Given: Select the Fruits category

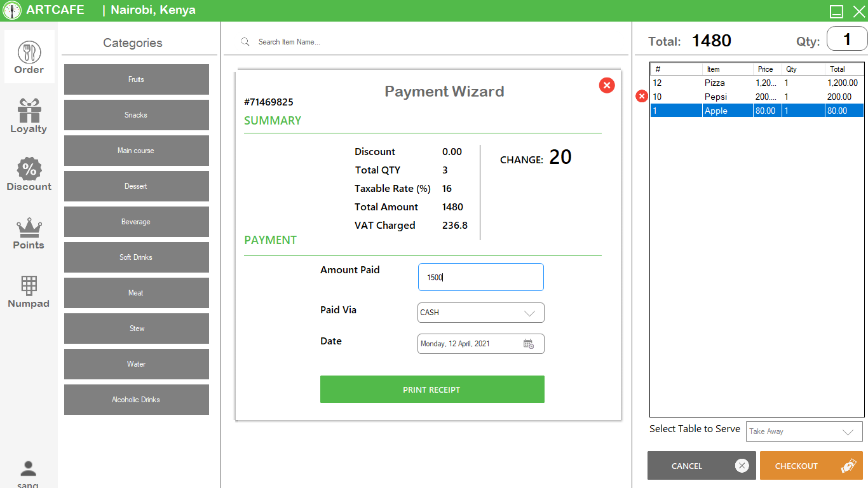Looking at the screenshot, I should 136,79.
